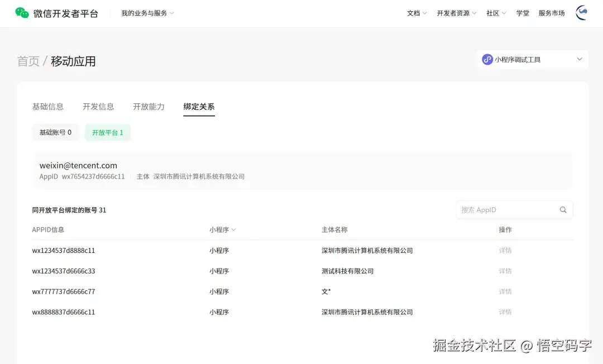Click the search magnifier icon
This screenshot has width=603, height=364.
pos(563,210)
